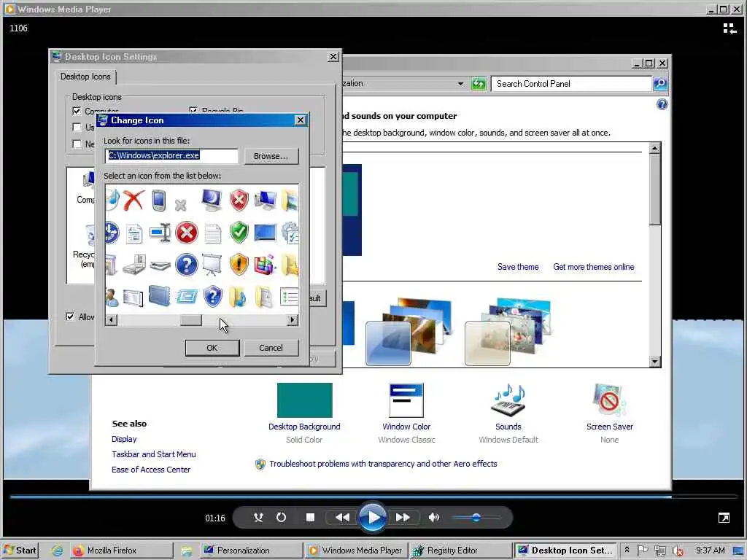Viewport: 747px width, 560px height.
Task: Select the blank lined page icon
Action: coord(212,233)
